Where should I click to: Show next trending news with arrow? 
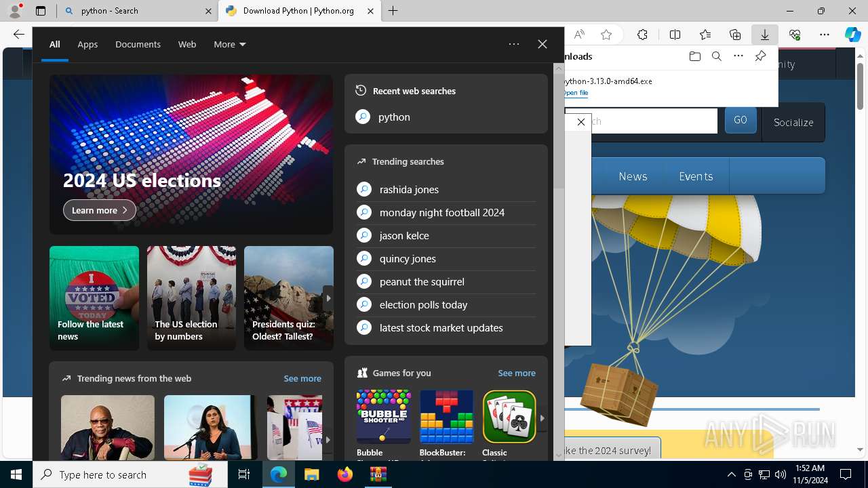(x=328, y=439)
